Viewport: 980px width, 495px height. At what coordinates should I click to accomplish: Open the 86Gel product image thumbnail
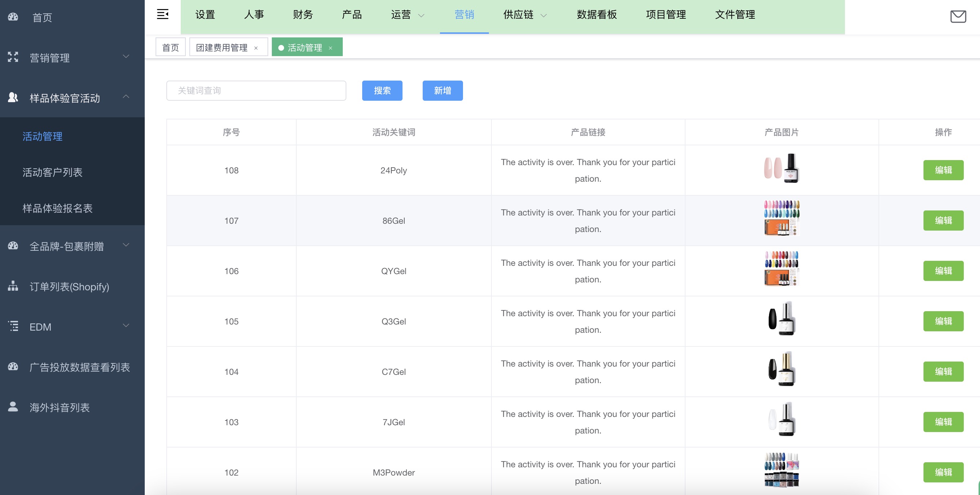[x=782, y=218]
